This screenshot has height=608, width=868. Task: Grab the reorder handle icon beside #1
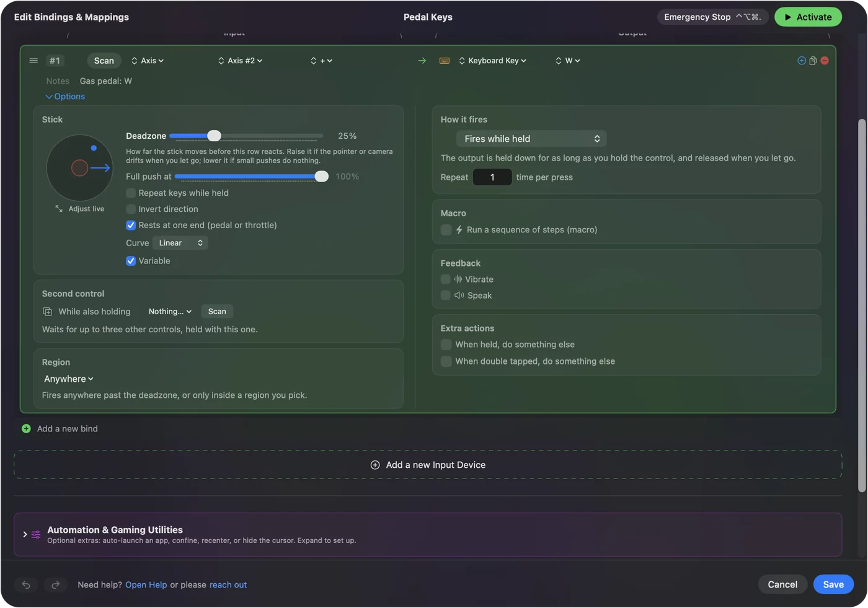click(33, 61)
